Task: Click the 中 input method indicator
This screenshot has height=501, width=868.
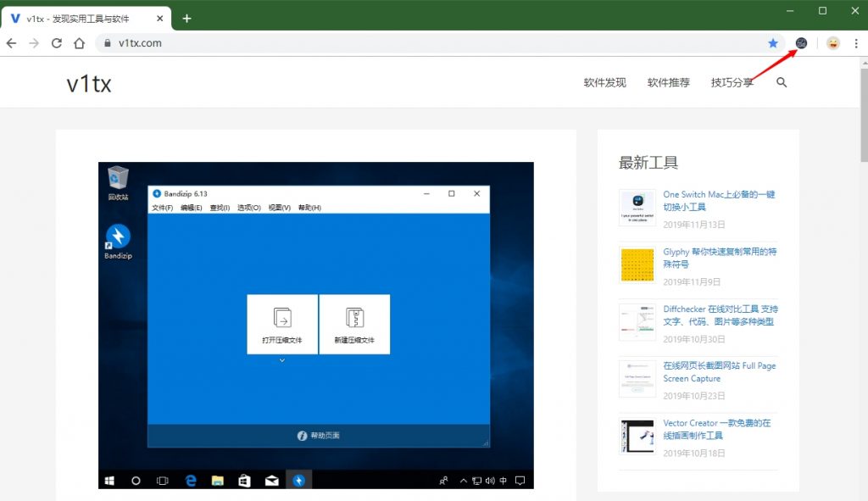Action: click(x=504, y=481)
